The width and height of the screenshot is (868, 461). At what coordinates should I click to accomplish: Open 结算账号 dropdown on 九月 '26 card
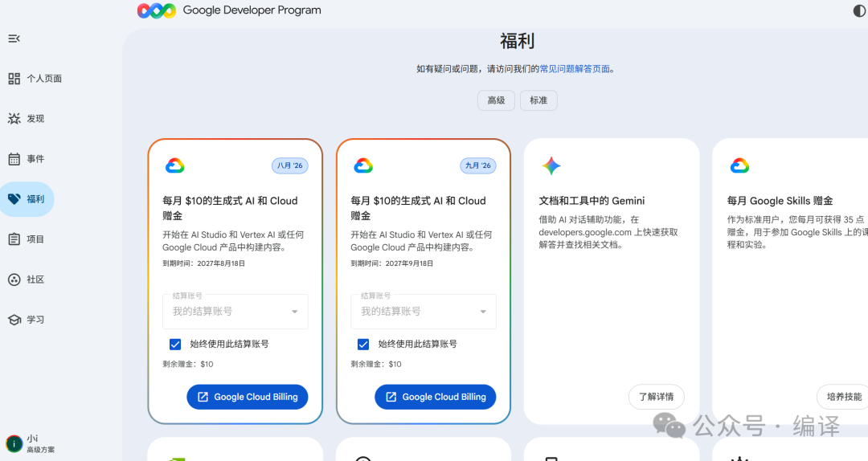pyautogui.click(x=424, y=312)
